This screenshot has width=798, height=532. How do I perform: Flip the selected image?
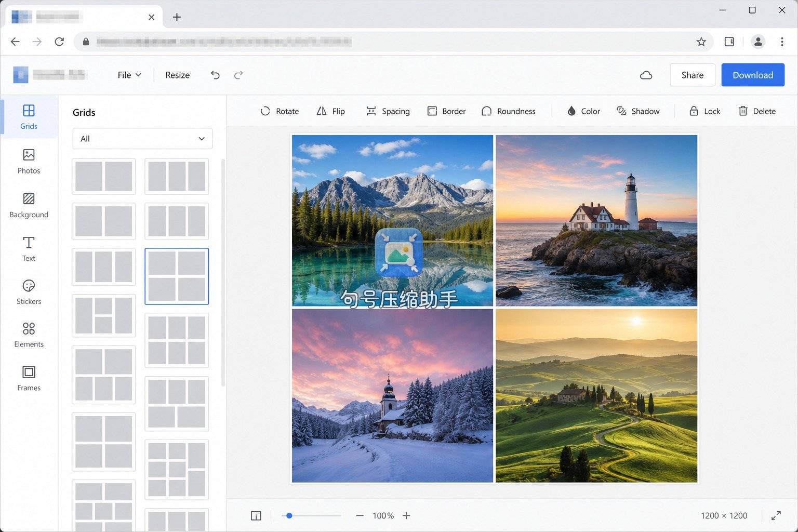[x=330, y=111]
